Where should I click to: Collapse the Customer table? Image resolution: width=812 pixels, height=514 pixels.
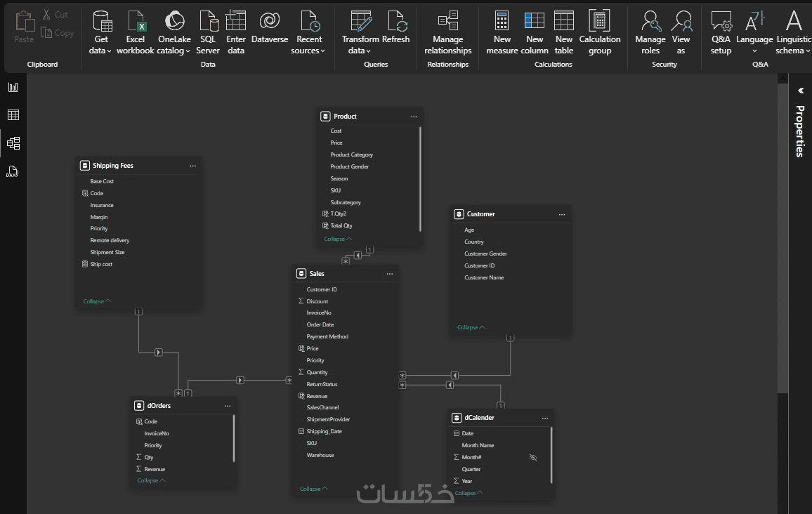[x=471, y=328]
